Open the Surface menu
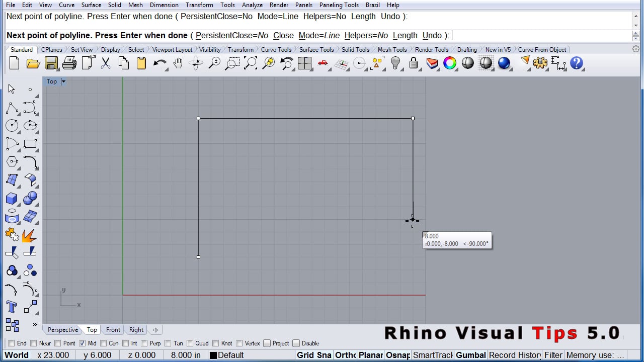 coord(92,5)
